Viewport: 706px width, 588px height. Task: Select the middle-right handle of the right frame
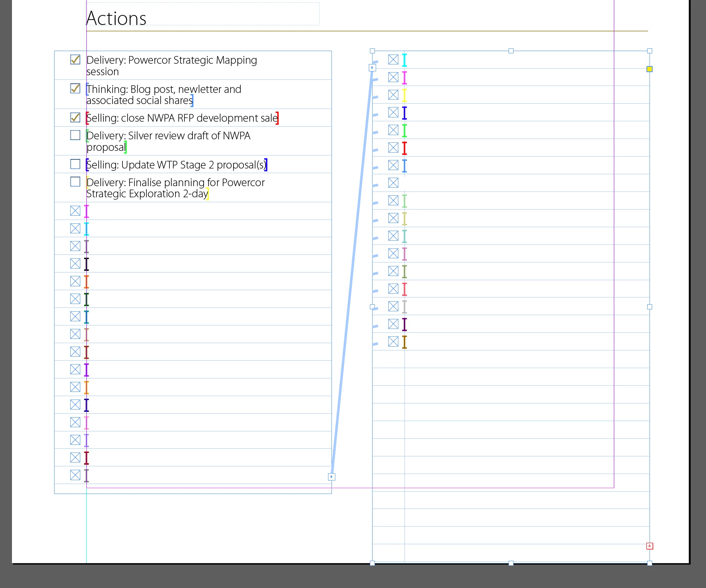(x=650, y=307)
